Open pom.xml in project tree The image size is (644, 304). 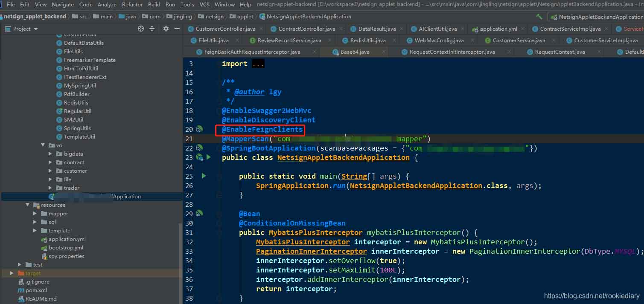36,290
